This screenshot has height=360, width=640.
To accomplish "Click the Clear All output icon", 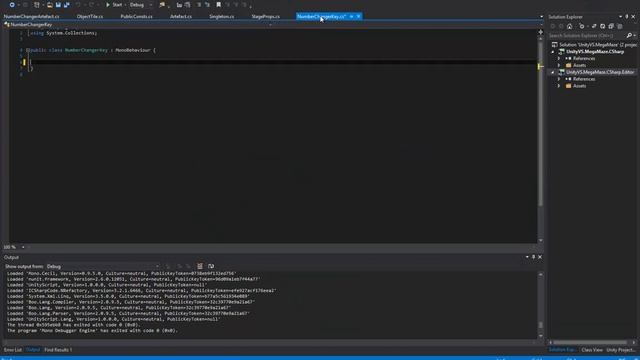I will click(x=200, y=266).
